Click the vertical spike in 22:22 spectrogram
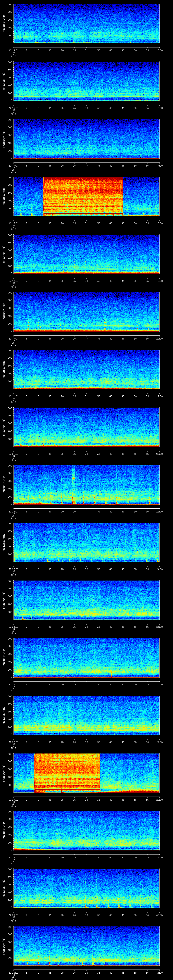 click(74, 483)
